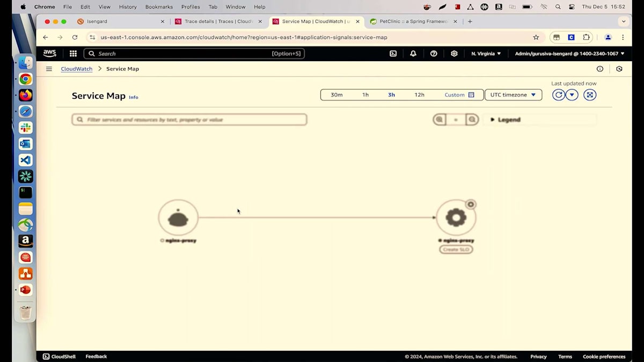The image size is (644, 362).
Task: Open PowerPoint from the Dock
Action: [x=25, y=290]
